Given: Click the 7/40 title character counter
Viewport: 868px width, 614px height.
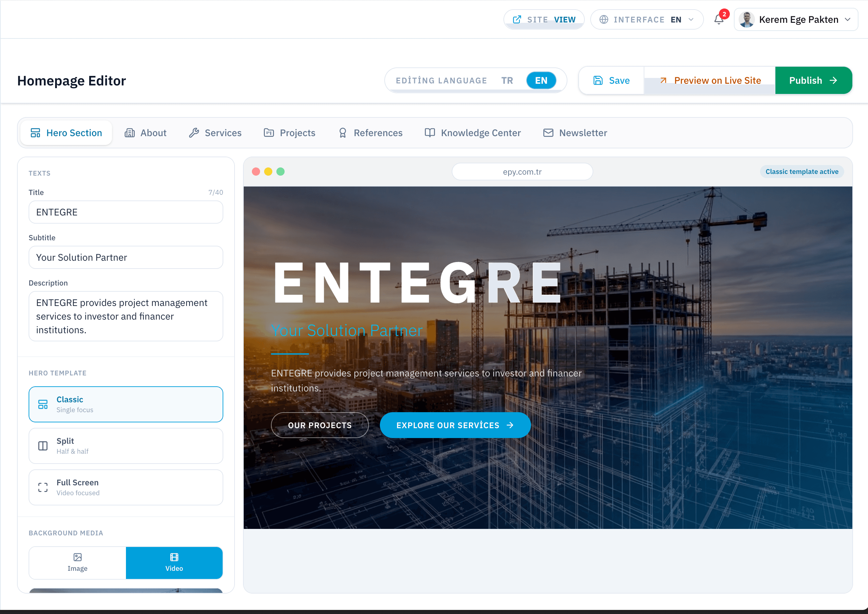Looking at the screenshot, I should pos(215,192).
